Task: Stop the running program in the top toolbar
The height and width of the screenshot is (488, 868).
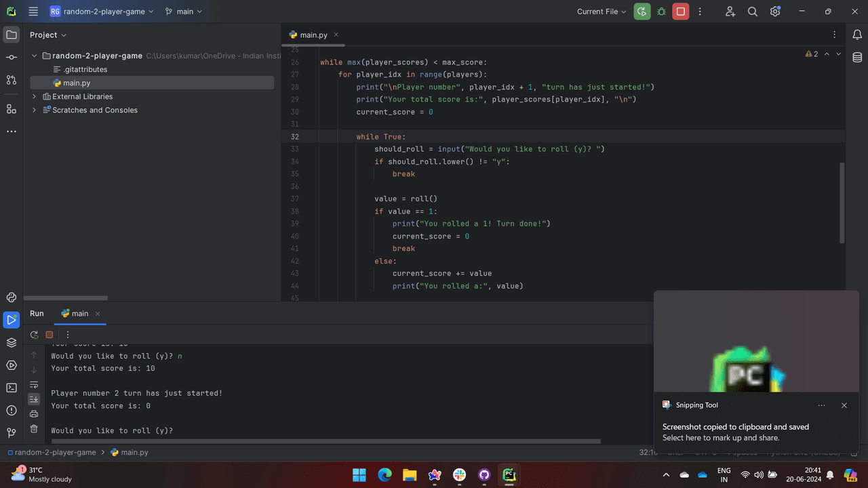Action: [x=681, y=12]
